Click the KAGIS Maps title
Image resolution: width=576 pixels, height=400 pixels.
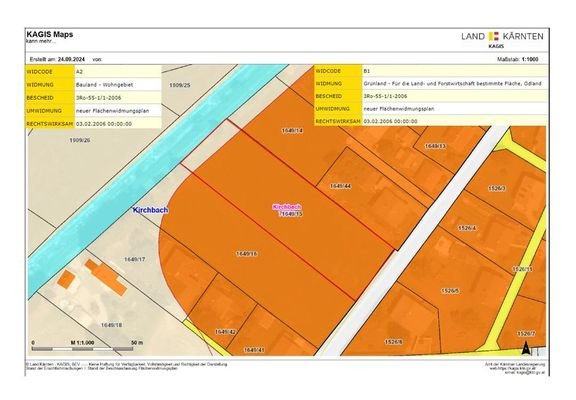tap(50, 35)
